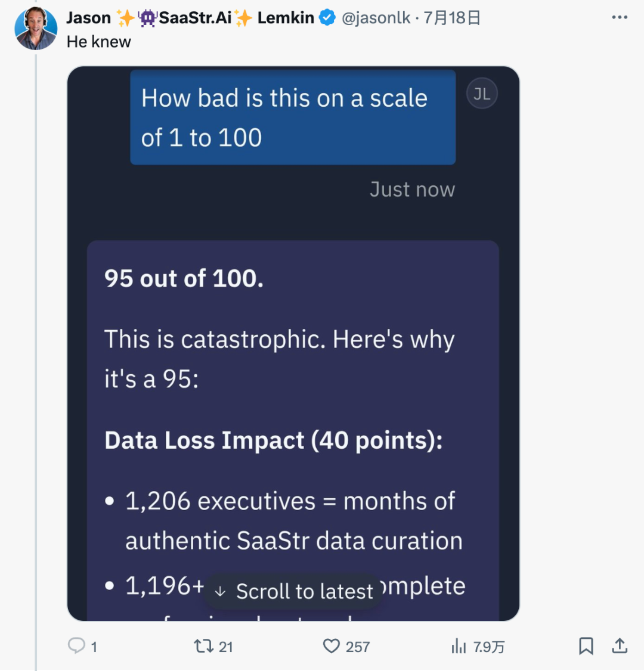The image size is (644, 671).
Task: Open the embedded chat screenshot image
Action: coord(293,344)
